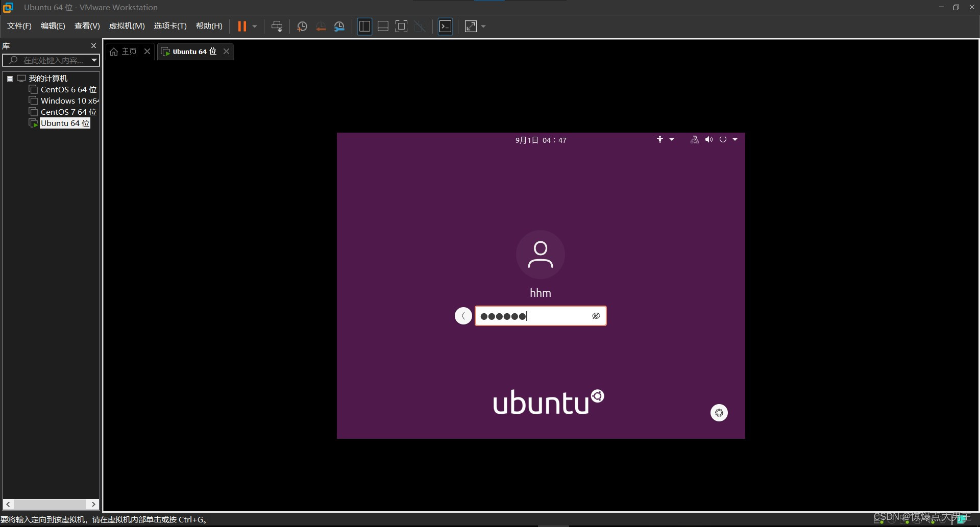Click the Ubuntu power icon
This screenshot has width=980, height=527.
coord(723,139)
